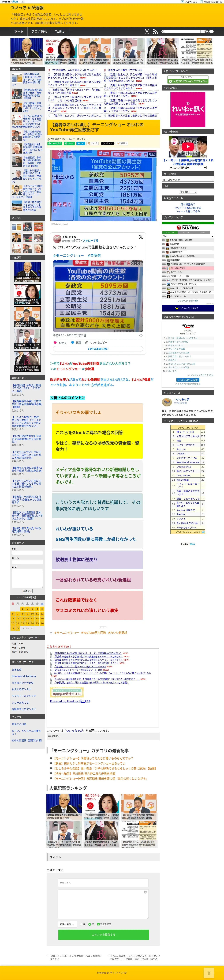This screenshot has height=980, width=224.
Task: Click the 名前 field in message form
Action: [27, 553]
